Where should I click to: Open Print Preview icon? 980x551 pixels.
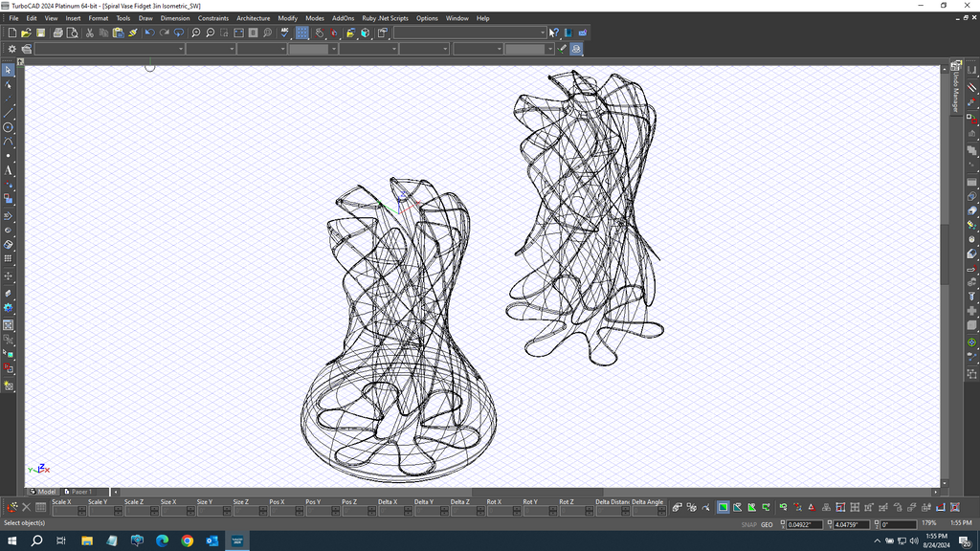(73, 33)
